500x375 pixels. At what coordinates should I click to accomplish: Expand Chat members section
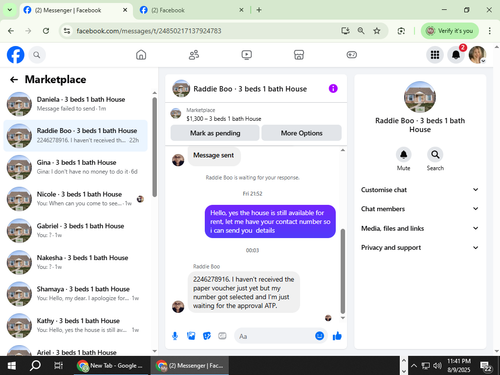(420, 209)
